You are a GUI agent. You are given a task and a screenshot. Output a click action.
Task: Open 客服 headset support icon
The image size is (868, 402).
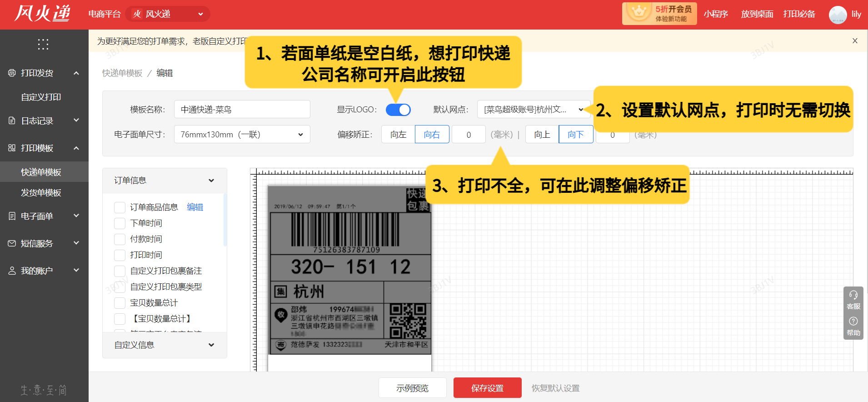tap(853, 300)
